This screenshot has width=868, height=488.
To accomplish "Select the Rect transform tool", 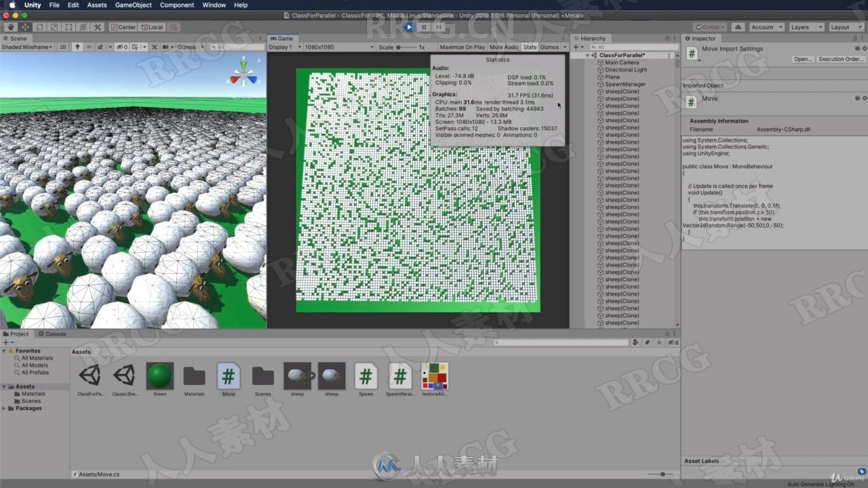I will tap(68, 27).
